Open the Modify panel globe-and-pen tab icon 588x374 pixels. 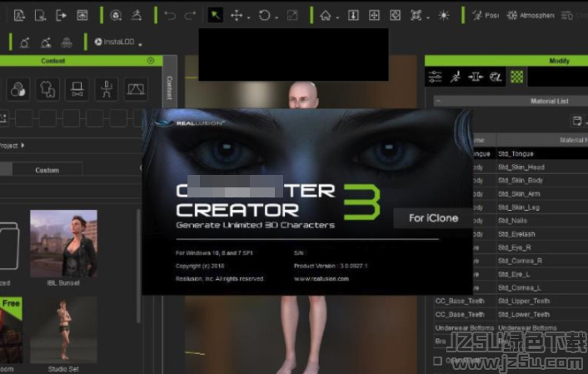coord(496,77)
